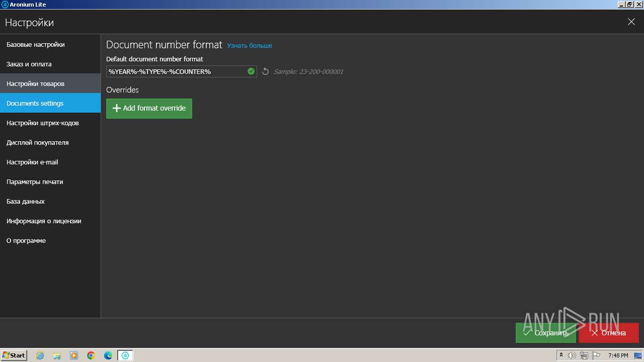Open the О программе section
This screenshot has height=362, width=644.
click(x=50, y=240)
